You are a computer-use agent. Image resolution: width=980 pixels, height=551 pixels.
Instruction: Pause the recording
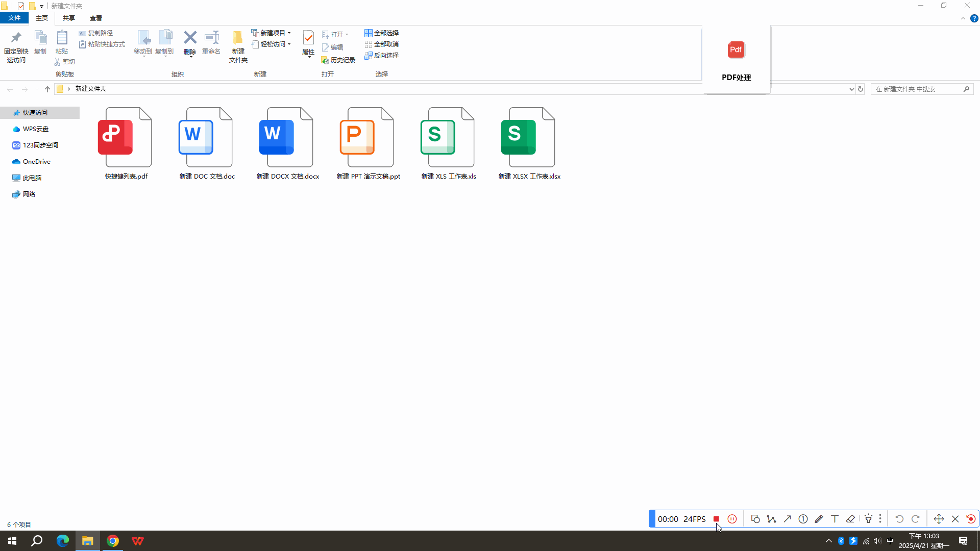pyautogui.click(x=732, y=519)
